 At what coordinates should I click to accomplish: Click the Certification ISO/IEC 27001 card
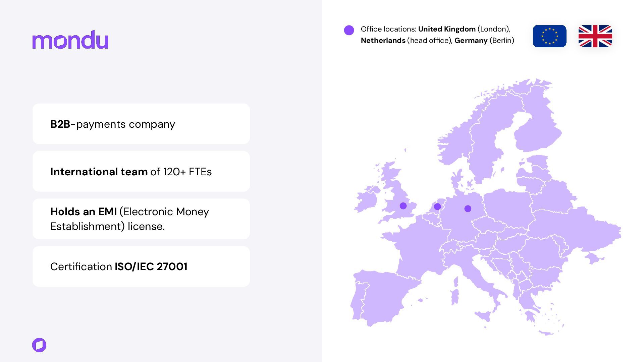point(141,266)
